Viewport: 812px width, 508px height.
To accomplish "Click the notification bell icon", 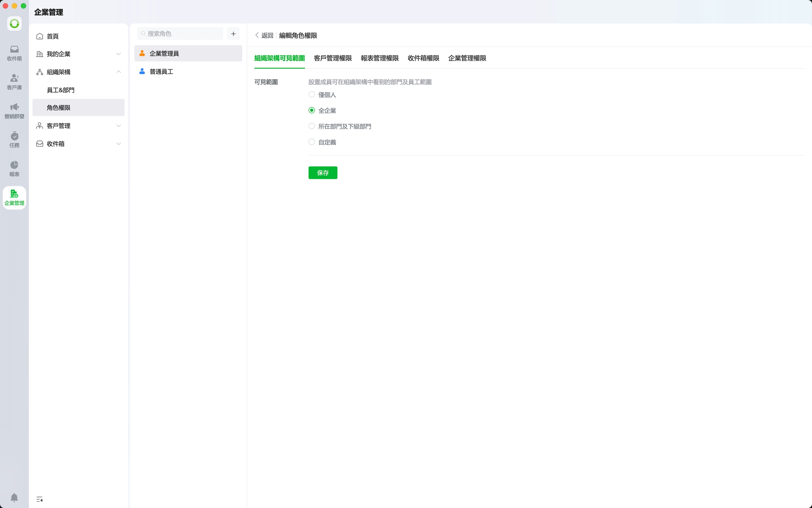I will point(14,497).
